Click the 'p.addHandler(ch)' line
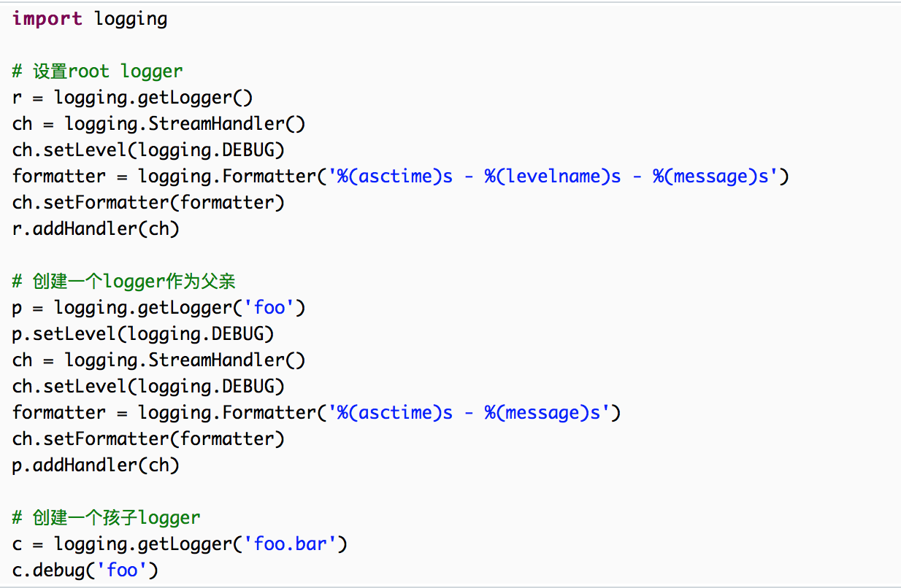 [96, 465]
